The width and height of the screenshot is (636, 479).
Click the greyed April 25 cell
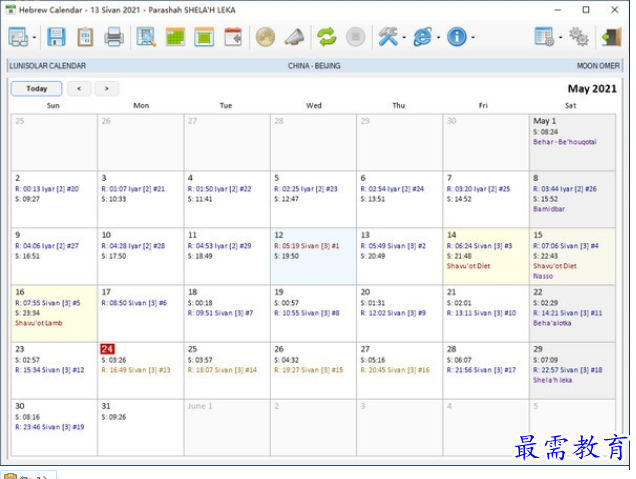(54, 142)
